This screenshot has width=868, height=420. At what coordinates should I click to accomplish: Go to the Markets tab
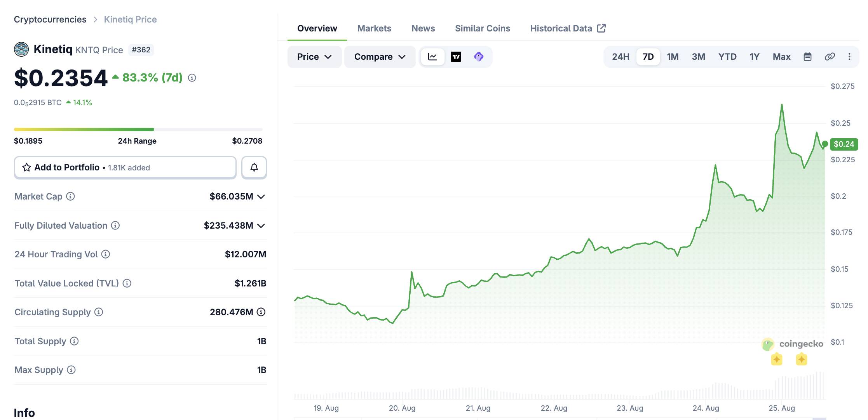tap(374, 28)
